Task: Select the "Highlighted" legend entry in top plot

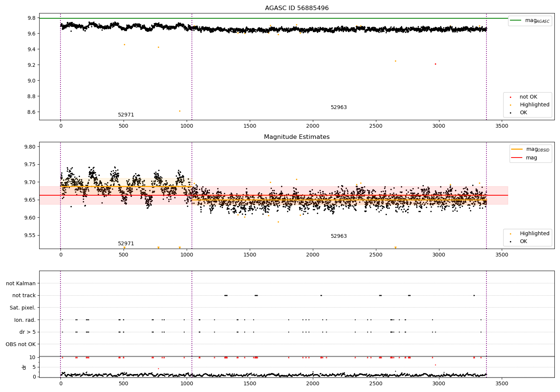Action: coord(535,105)
